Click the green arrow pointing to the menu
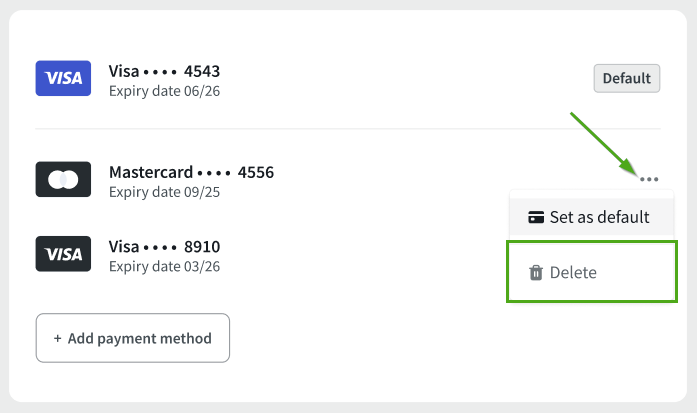This screenshot has width=697, height=413. [605, 143]
